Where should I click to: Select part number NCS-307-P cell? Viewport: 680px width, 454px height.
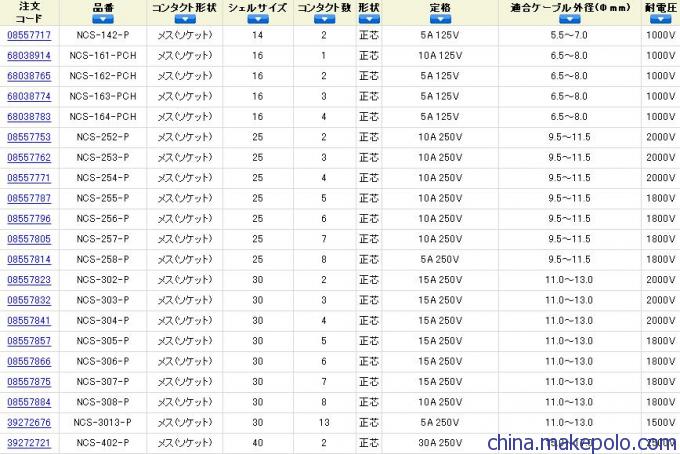coord(103,382)
